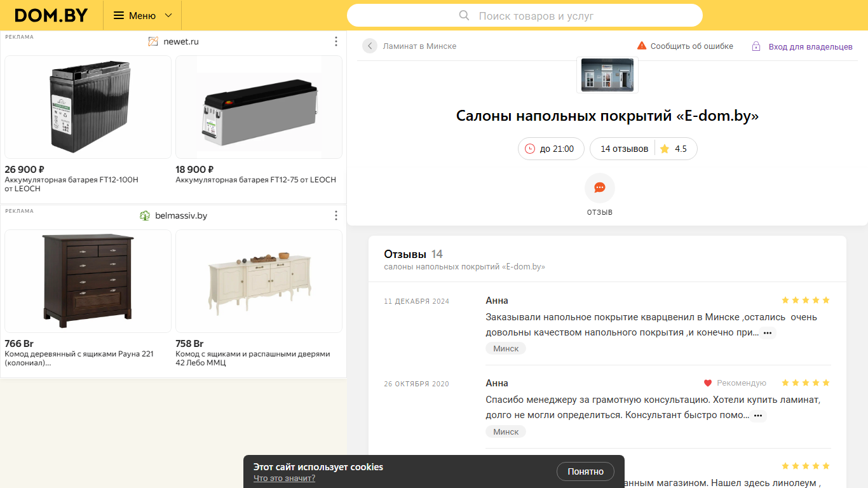Click the до 21:00 opening hours button
The image size is (868, 488).
click(x=551, y=149)
